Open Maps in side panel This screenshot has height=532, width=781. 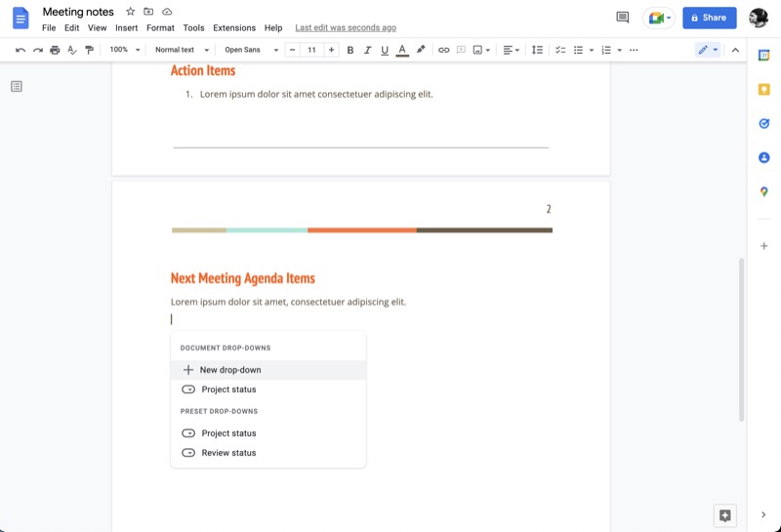point(764,191)
